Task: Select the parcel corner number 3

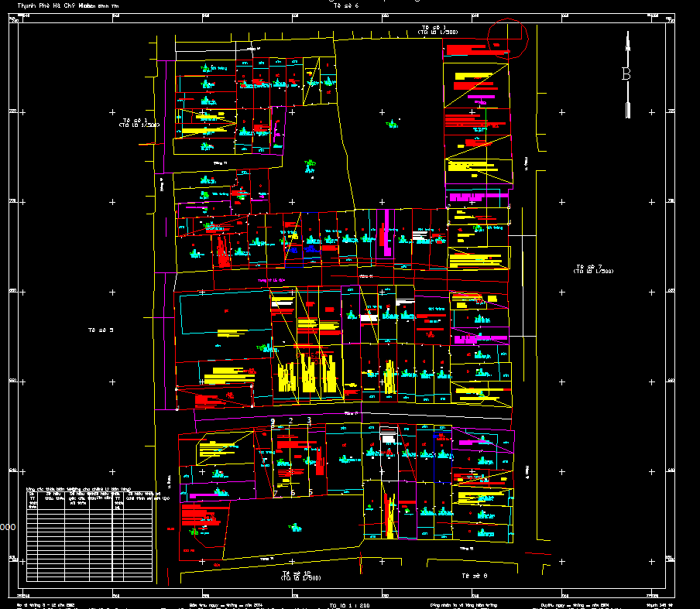Action: [309, 420]
